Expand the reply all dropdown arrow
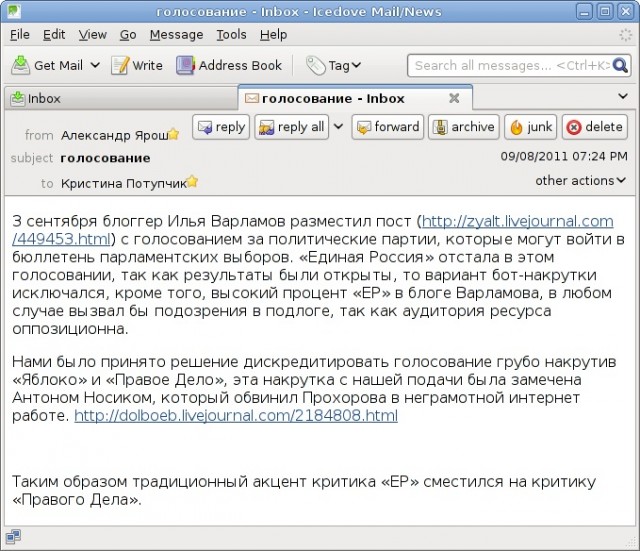Viewport: 640px width, 551px height. 338,127
